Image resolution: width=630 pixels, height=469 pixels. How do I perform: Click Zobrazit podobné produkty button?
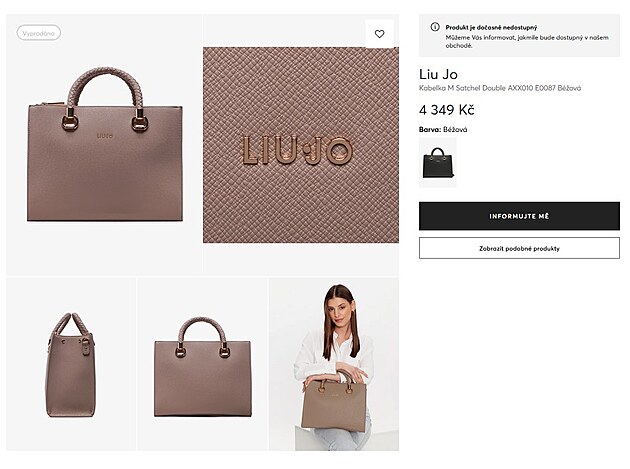tap(519, 248)
